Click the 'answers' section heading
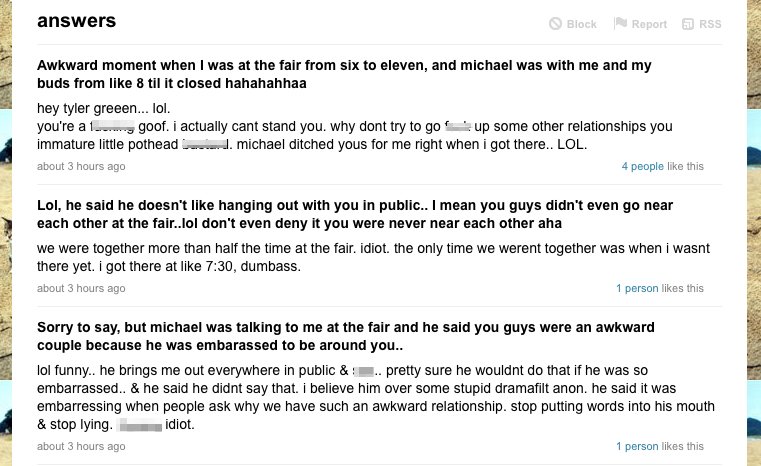The image size is (761, 466). point(77,20)
